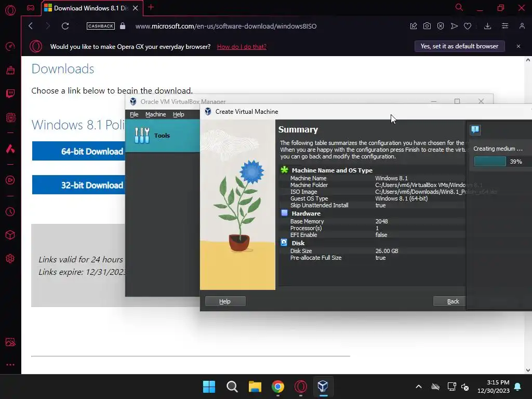532x399 pixels.
Task: Open VirtualBox Help menu
Action: coord(179,114)
